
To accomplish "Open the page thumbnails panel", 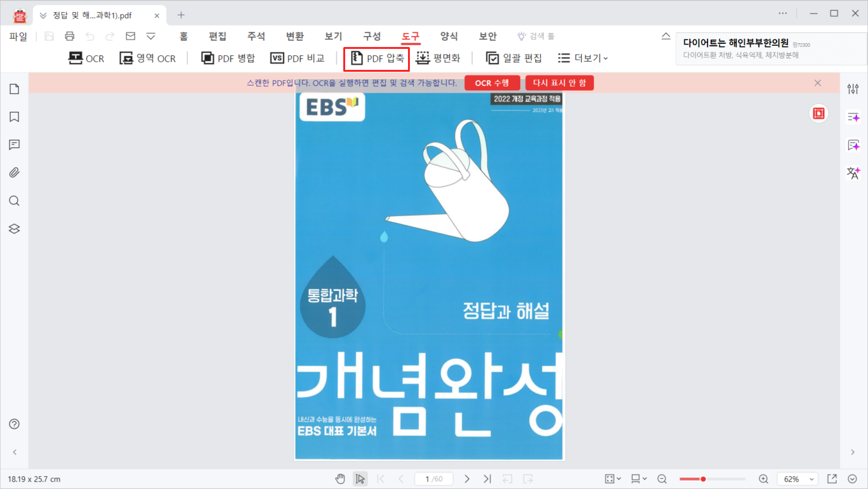I will tap(14, 89).
